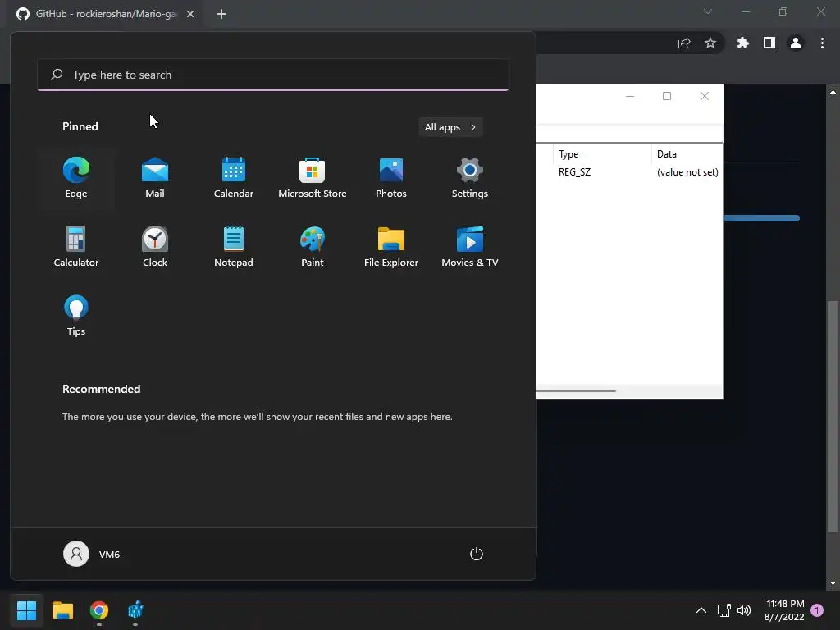Screen dimensions: 840x630
Task: Open network status in system tray
Action: pyautogui.click(x=724, y=610)
